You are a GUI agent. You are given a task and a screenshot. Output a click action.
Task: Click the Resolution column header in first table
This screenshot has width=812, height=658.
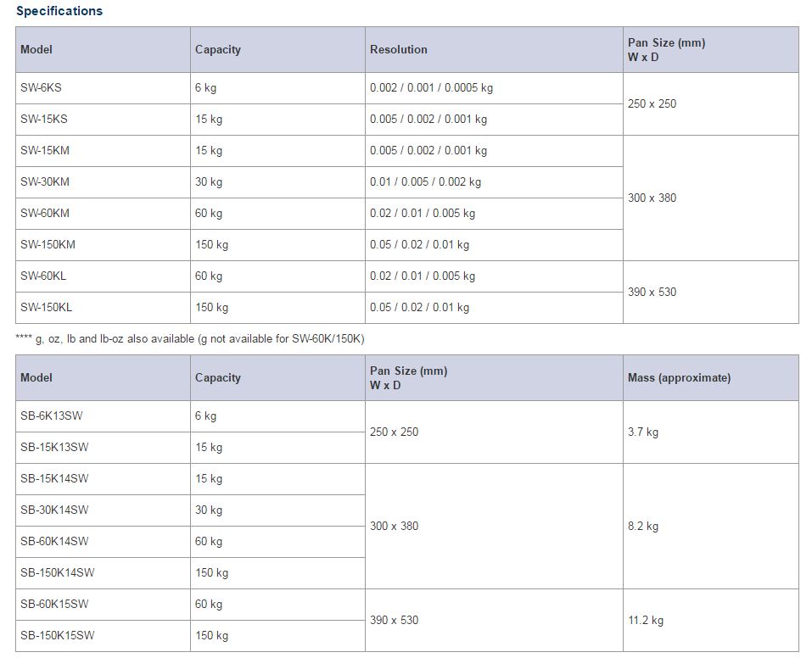point(494,50)
